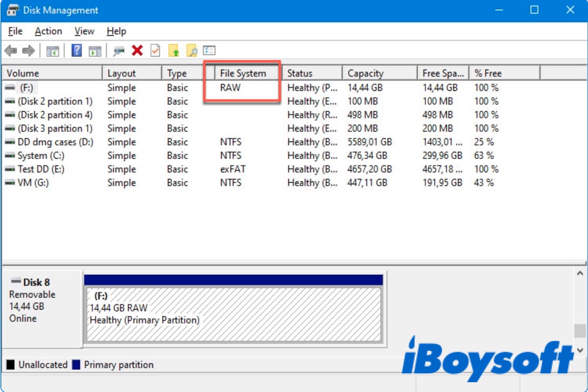Click the checkmark document toolbar icon
Screen dimensions: 588x392
(154, 50)
